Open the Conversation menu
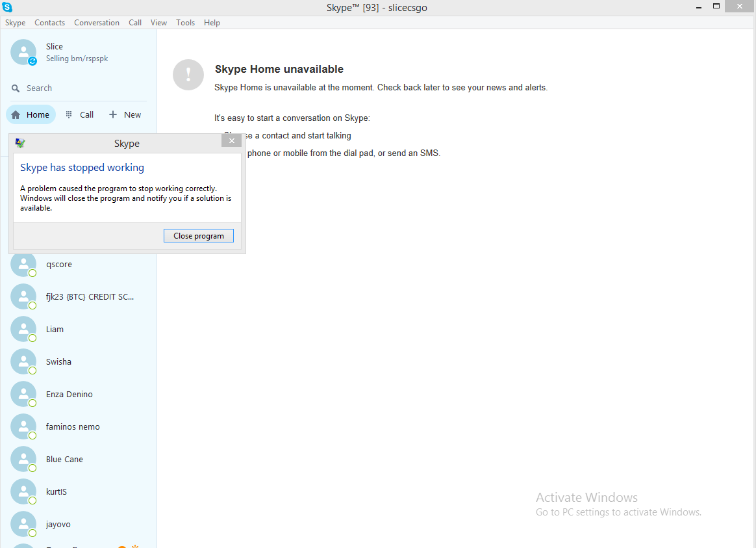 [x=97, y=23]
